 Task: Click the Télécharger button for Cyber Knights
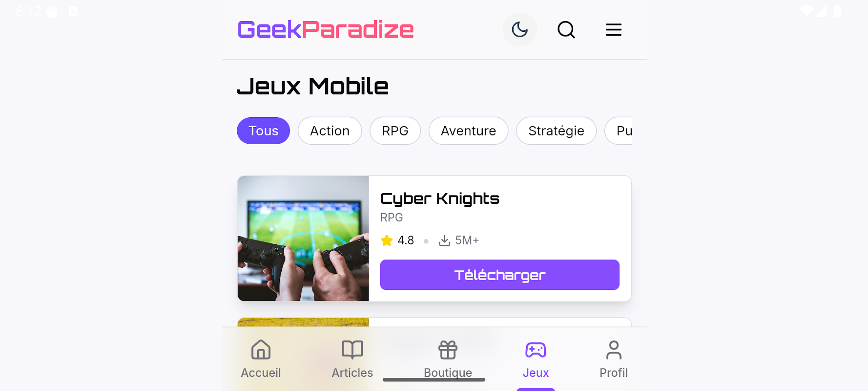[x=500, y=275]
